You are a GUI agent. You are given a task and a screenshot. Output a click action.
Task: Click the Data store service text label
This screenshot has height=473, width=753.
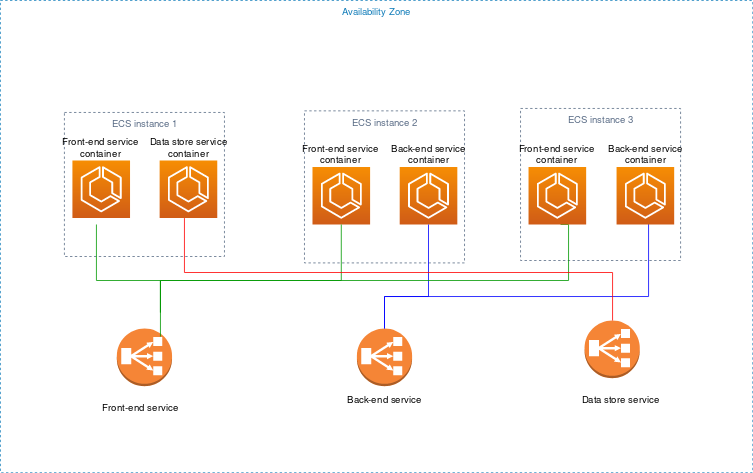tap(620, 400)
